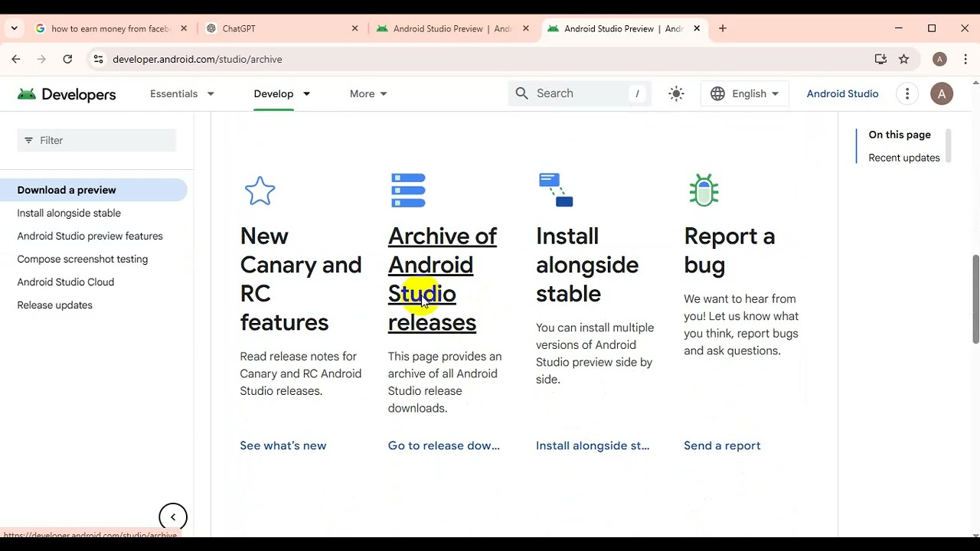Bookmark this page with the star icon

point(904,59)
